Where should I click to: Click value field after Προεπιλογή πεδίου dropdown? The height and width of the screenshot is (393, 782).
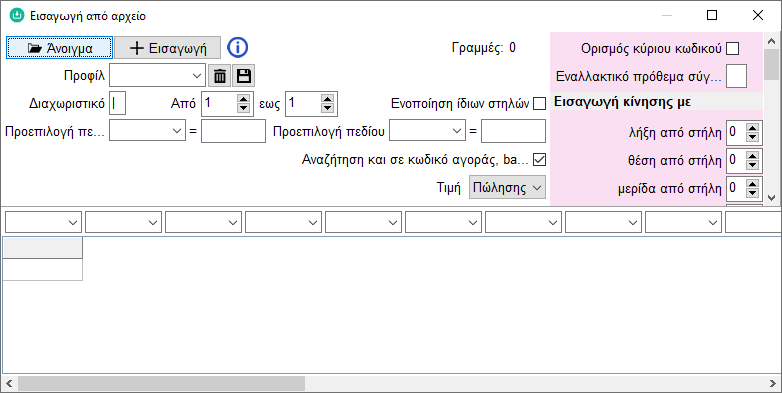tap(513, 131)
